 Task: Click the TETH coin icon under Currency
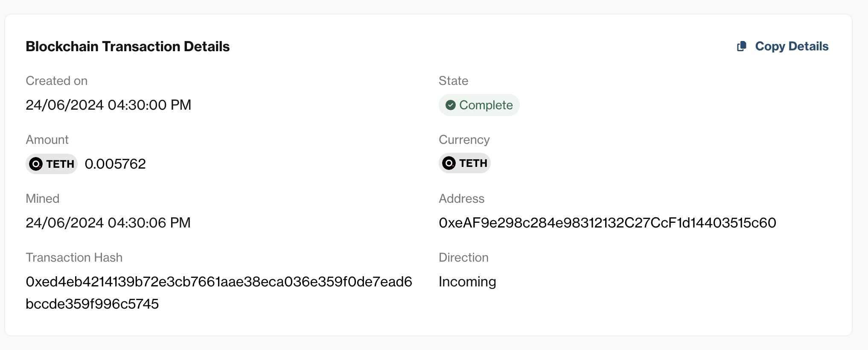pyautogui.click(x=449, y=163)
